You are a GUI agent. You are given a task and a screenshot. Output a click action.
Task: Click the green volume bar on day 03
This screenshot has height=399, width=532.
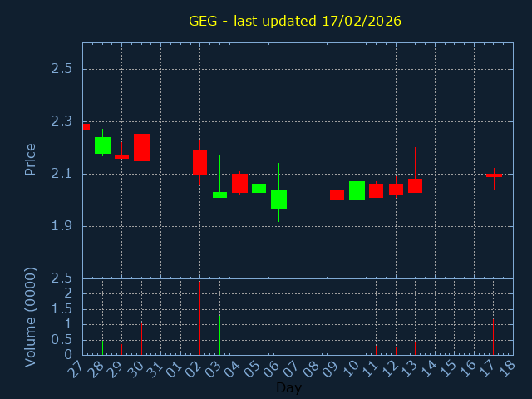click(219, 334)
